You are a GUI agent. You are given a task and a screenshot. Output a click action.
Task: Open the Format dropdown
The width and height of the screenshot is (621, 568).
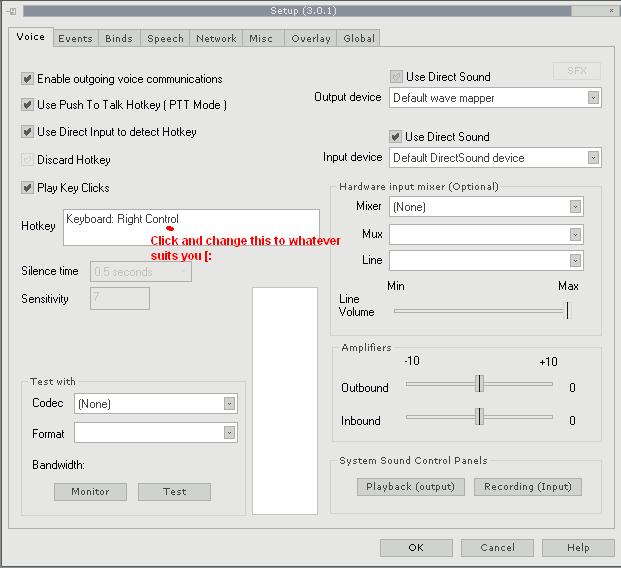point(229,433)
